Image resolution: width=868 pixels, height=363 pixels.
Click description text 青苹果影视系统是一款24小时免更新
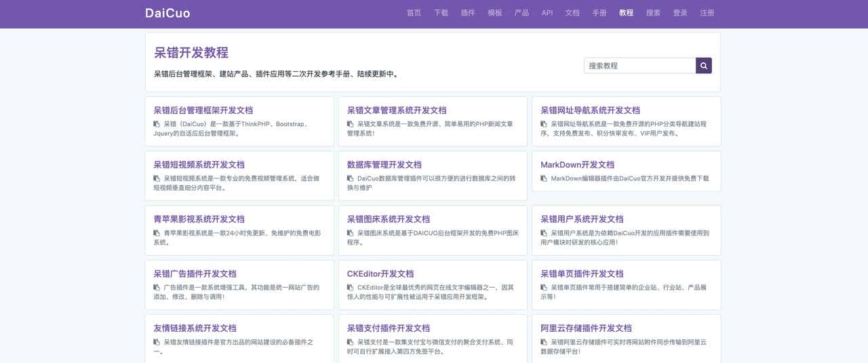pyautogui.click(x=237, y=237)
